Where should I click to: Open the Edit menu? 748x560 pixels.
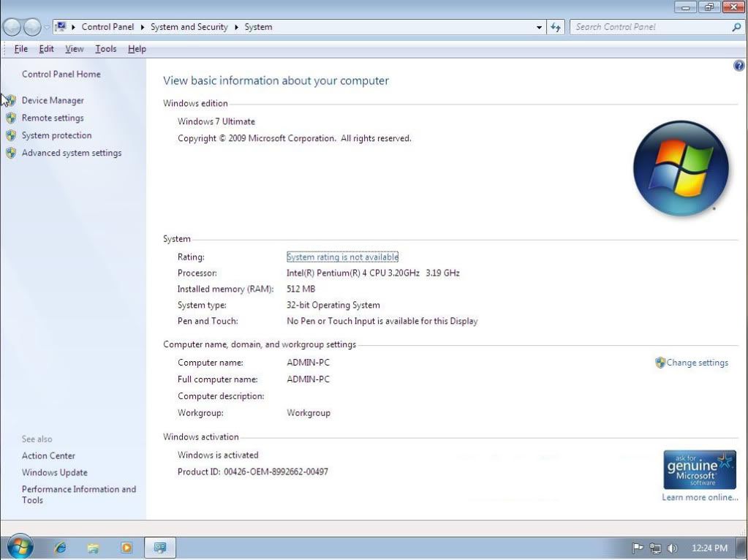(x=46, y=49)
